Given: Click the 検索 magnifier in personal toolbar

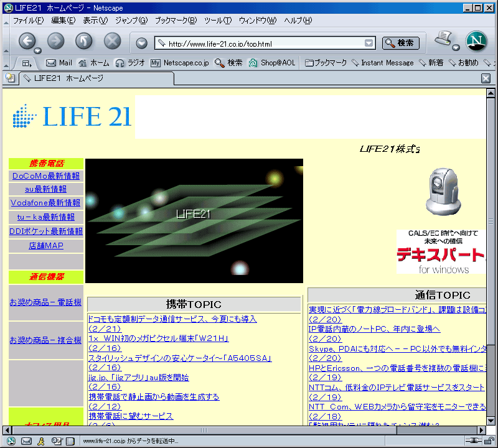Looking at the screenshot, I should click(228, 63).
